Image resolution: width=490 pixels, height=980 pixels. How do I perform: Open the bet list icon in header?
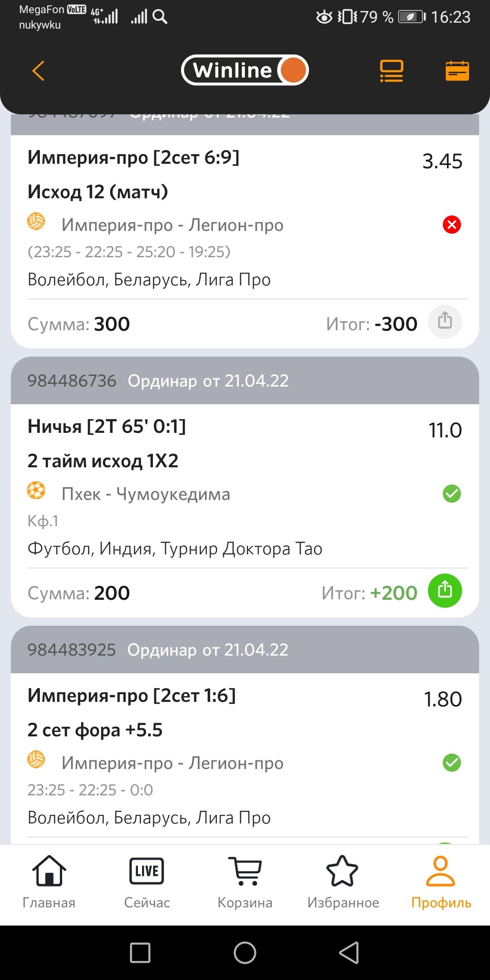tap(391, 71)
